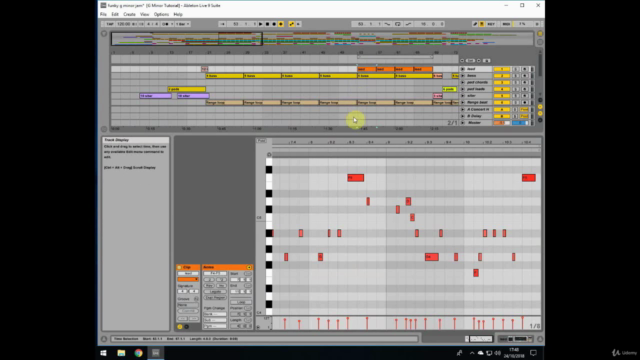Viewport: 640px width, 360px height.
Task: Toggle the yellow automation arm button
Action: [x=291, y=24]
